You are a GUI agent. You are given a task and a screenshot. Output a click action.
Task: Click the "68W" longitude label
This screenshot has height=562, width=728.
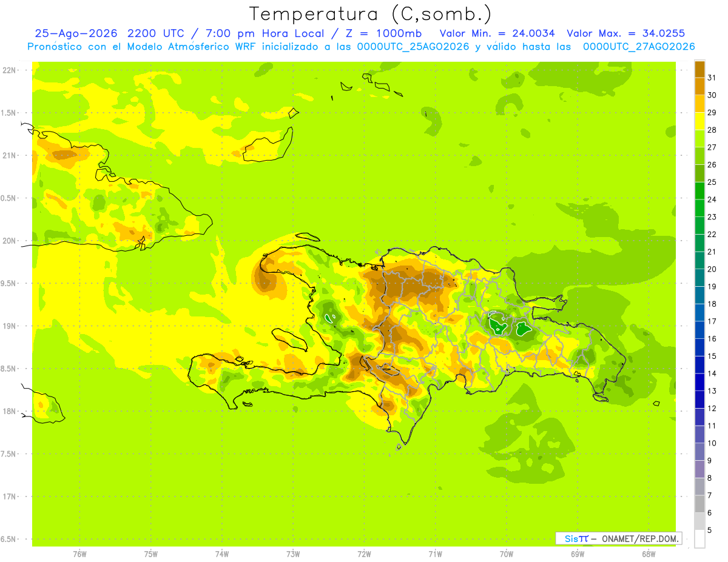click(648, 554)
